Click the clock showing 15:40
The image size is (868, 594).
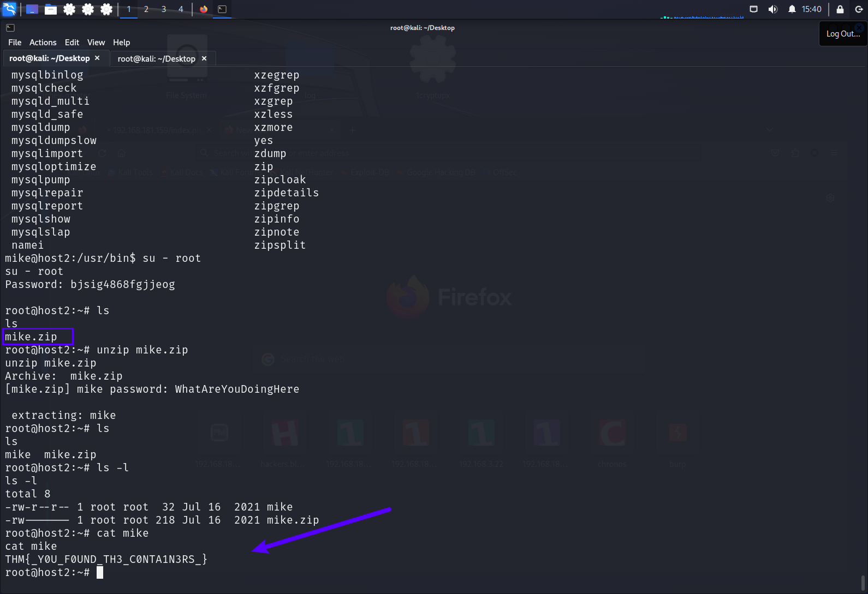[x=811, y=9]
